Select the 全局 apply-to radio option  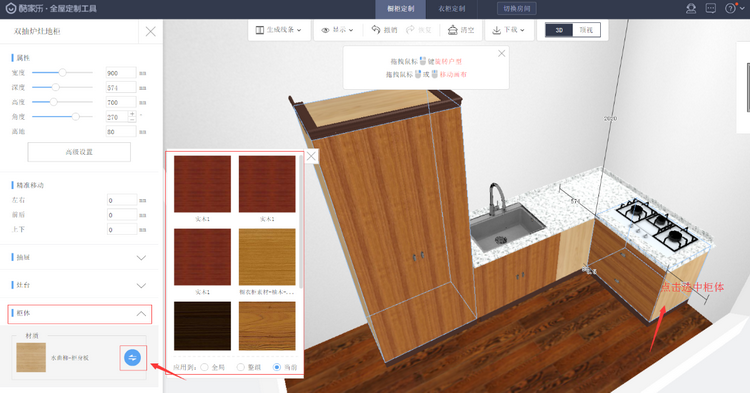[x=205, y=367]
